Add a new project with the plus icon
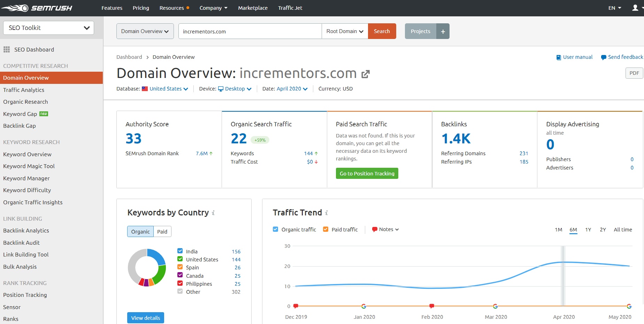Viewport: 644px width, 324px height. tap(443, 31)
